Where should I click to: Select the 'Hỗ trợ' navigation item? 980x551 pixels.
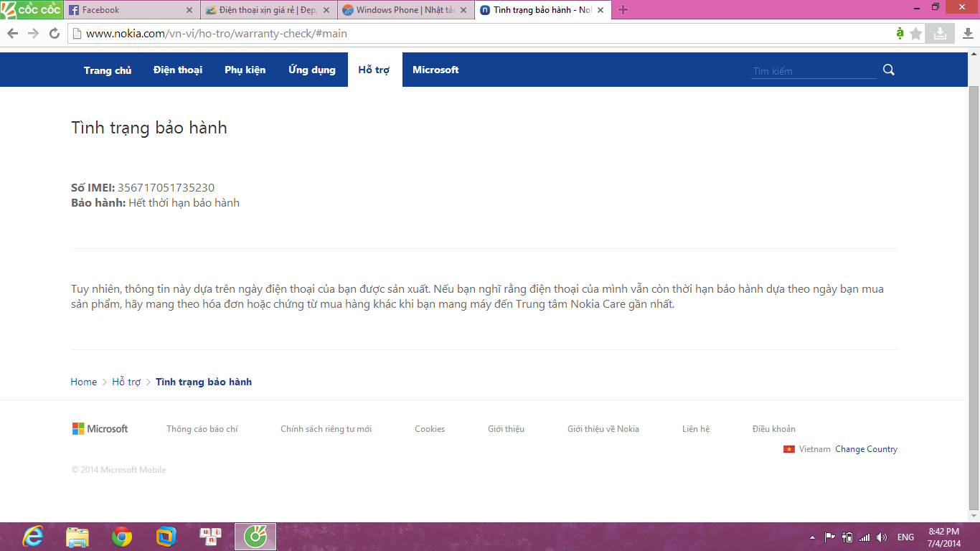coord(374,70)
